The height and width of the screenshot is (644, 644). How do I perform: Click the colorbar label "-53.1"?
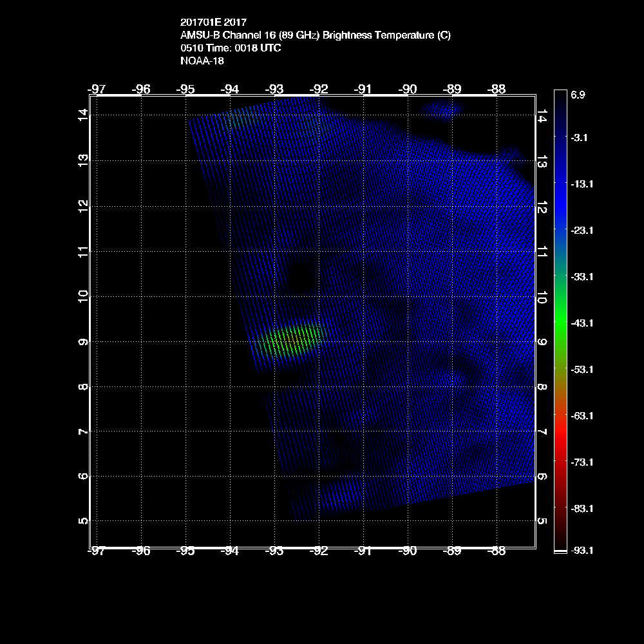(582, 370)
